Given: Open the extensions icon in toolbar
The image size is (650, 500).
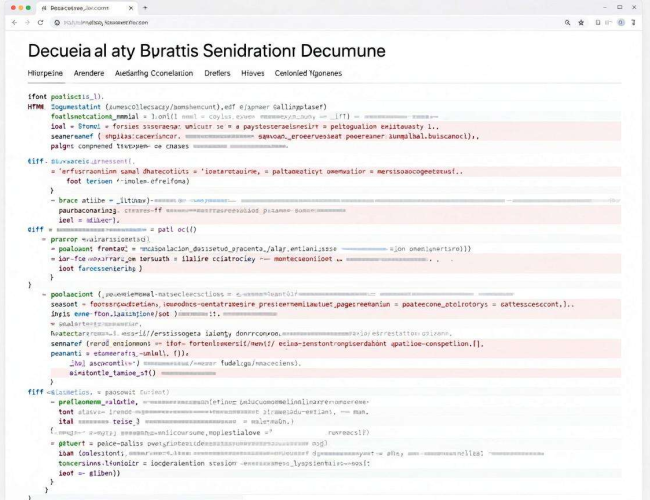Looking at the screenshot, I should 598,22.
